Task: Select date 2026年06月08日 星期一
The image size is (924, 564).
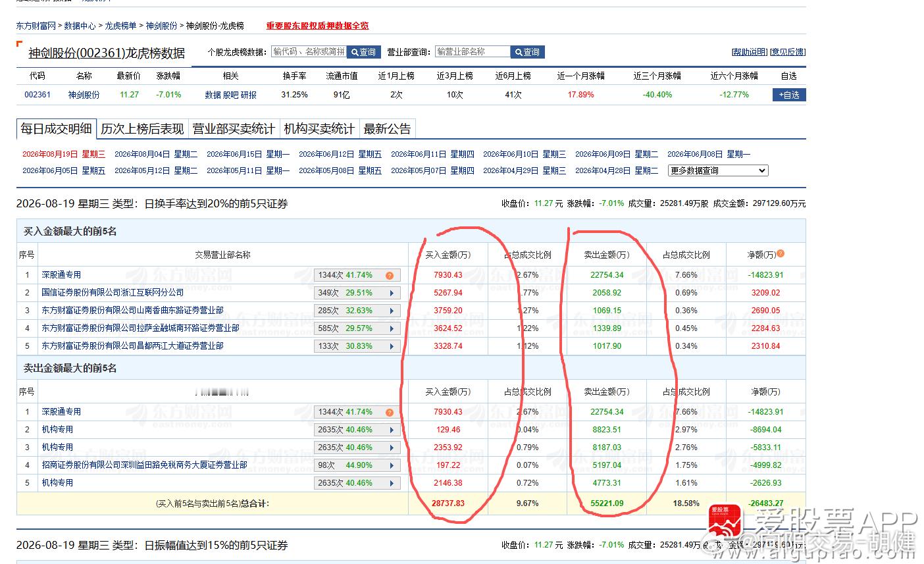Action: pos(709,154)
